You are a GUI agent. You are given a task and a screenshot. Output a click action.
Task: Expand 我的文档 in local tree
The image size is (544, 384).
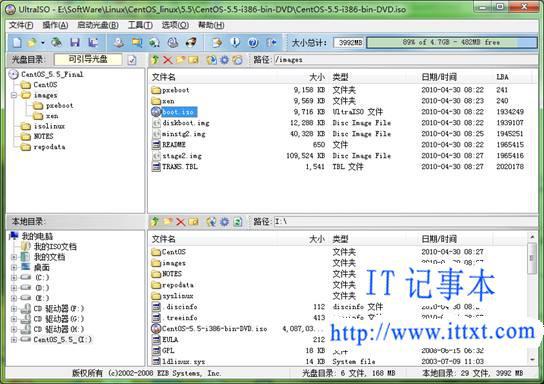(x=14, y=257)
